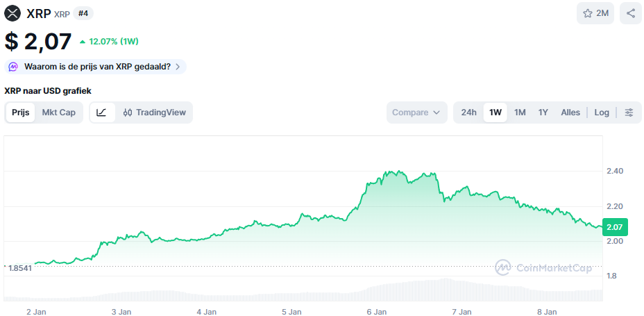Switch to TradingView candlestick chart
The height and width of the screenshot is (316, 644).
click(x=155, y=113)
